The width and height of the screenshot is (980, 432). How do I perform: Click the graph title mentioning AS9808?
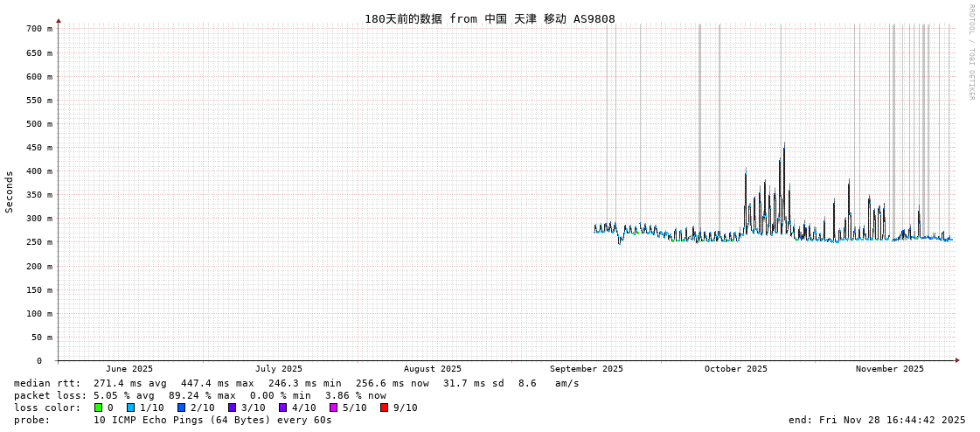click(x=490, y=18)
